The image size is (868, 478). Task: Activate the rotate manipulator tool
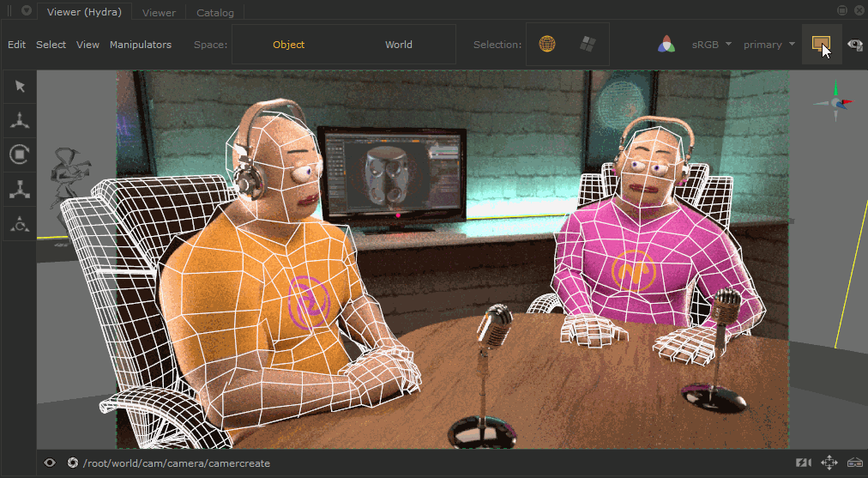click(x=18, y=154)
